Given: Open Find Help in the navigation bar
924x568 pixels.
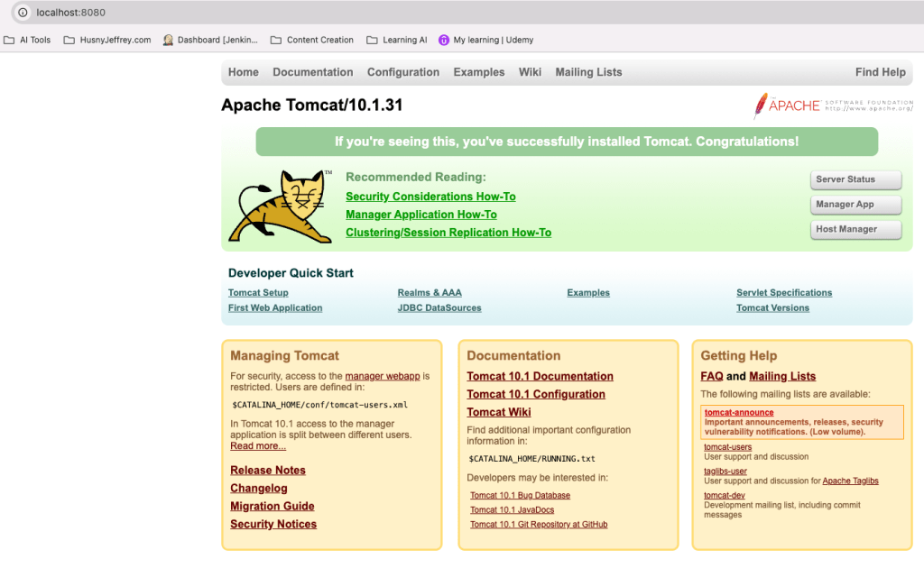Looking at the screenshot, I should click(881, 72).
